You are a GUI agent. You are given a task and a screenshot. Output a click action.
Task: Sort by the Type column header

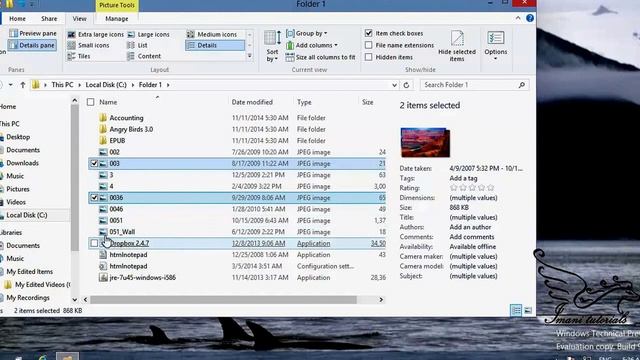pos(304,102)
